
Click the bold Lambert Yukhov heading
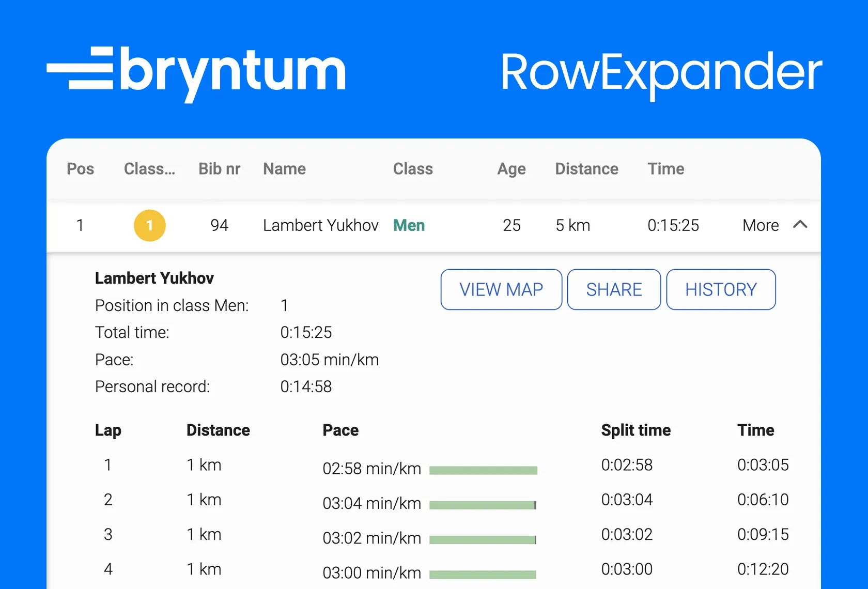[154, 278]
